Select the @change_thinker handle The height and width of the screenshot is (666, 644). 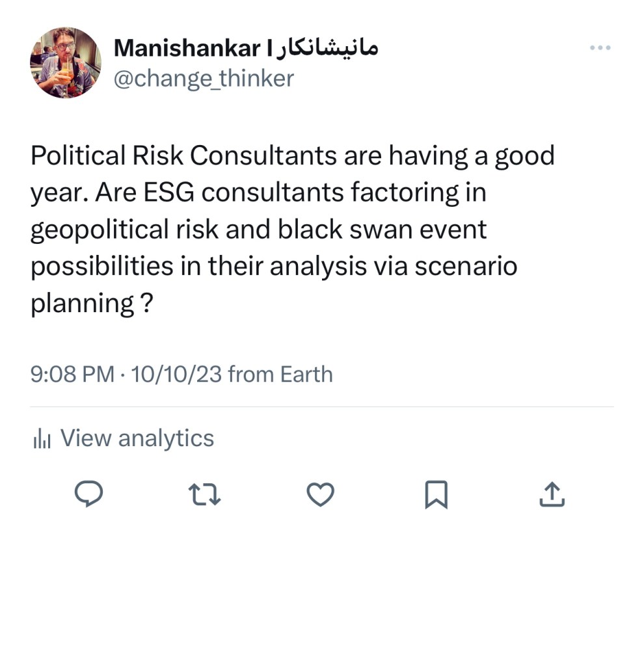[x=204, y=79]
